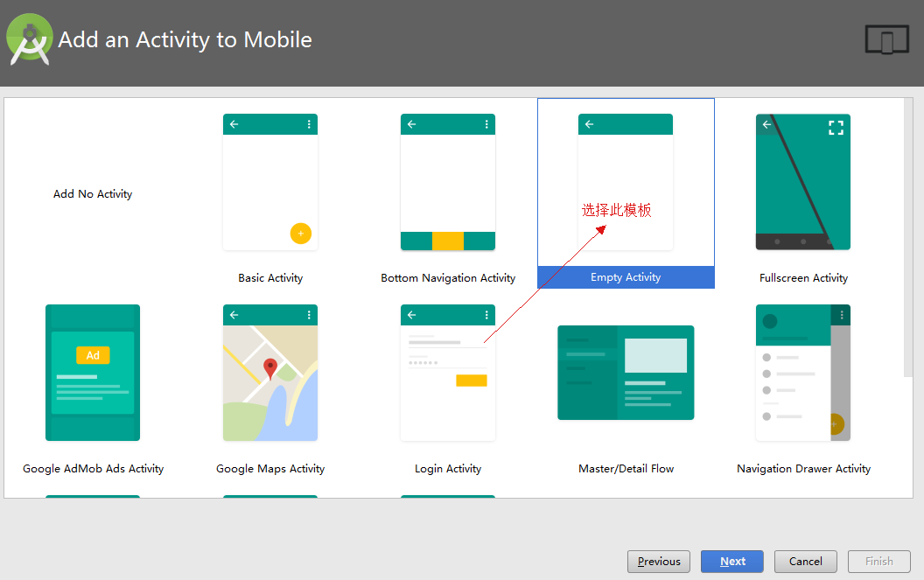
Task: Click the red map pin in Google Maps Activity
Action: pyautogui.click(x=269, y=368)
